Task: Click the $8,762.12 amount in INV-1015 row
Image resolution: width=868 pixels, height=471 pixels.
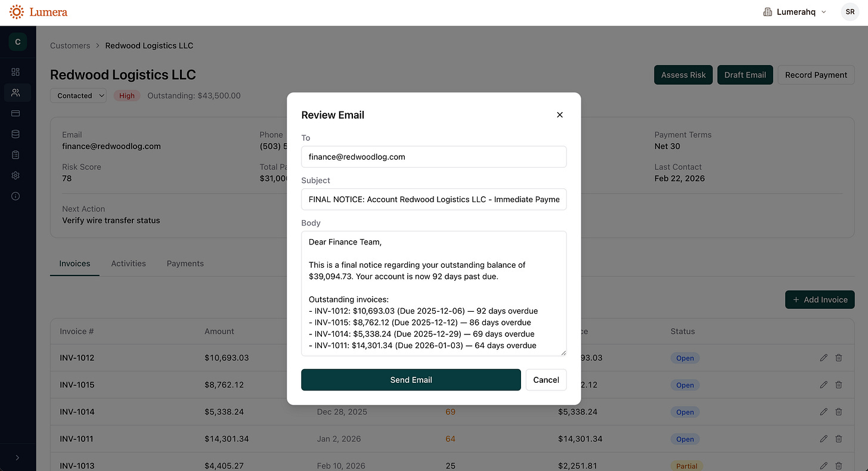Action: tap(224, 385)
